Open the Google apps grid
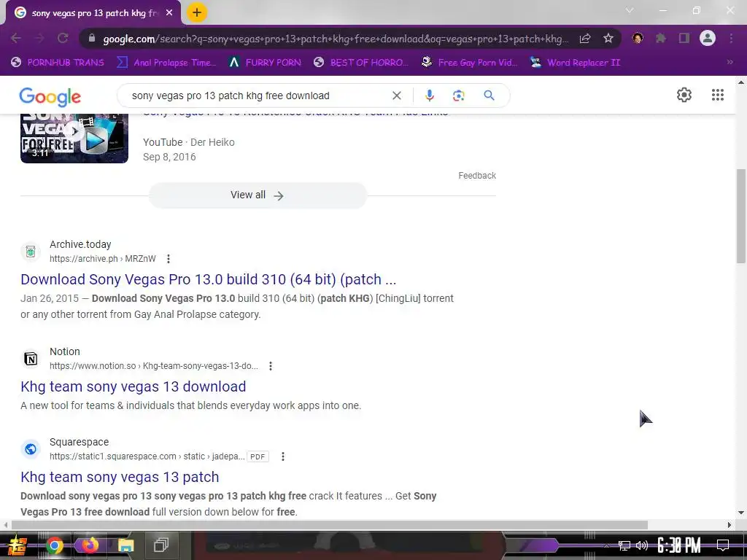 click(x=718, y=95)
